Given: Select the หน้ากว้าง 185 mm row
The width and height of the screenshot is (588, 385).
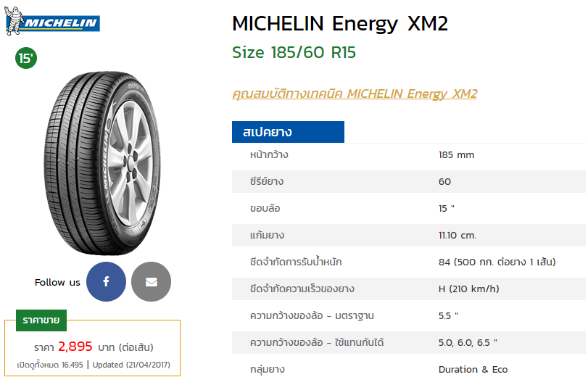Looking at the screenshot, I should coord(409,155).
